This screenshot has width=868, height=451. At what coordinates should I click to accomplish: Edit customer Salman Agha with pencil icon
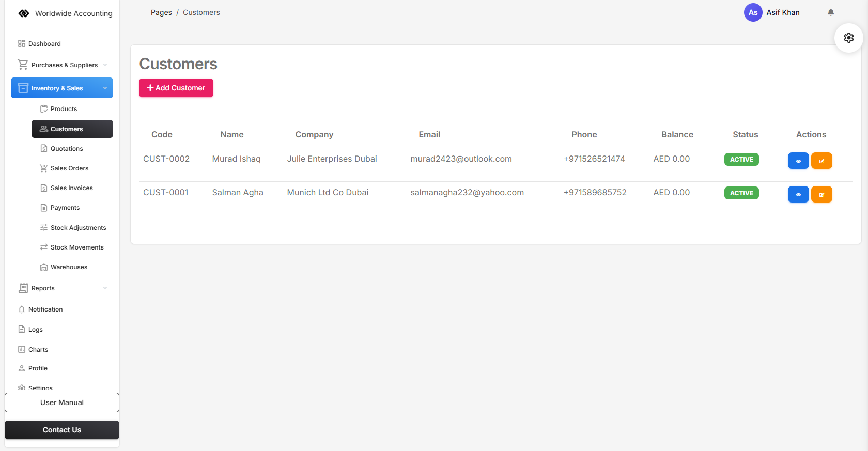click(821, 195)
